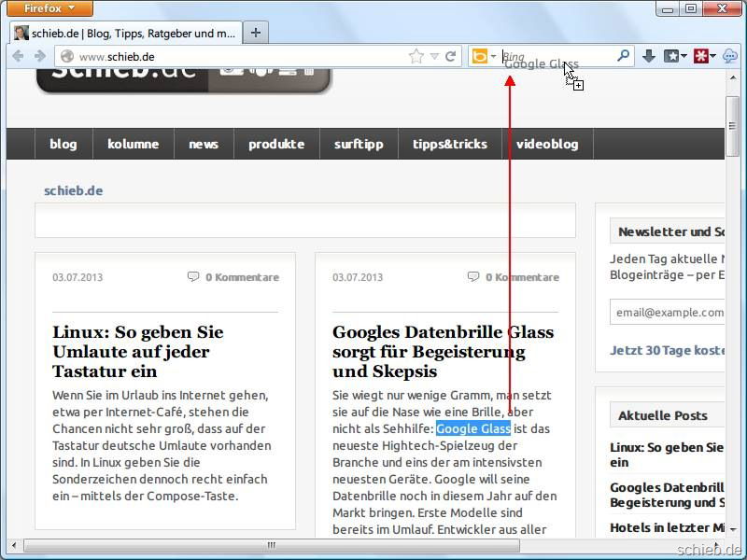Click 'Jetzt 30 Tage' newsletter link
747x560 pixels.
coord(667,351)
